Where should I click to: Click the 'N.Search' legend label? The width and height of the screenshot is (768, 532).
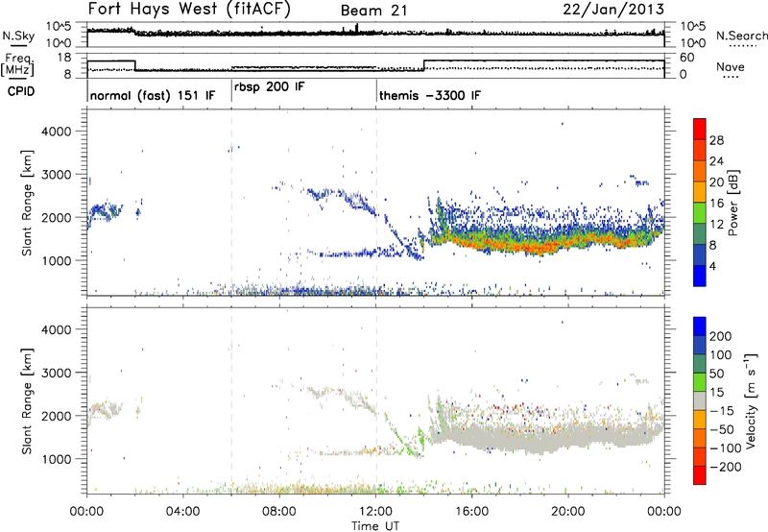[741, 36]
